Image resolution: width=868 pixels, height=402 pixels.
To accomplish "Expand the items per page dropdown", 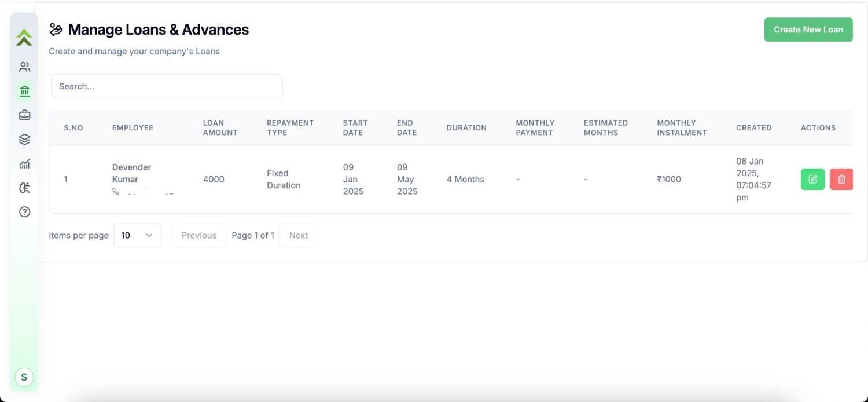I will 138,235.
